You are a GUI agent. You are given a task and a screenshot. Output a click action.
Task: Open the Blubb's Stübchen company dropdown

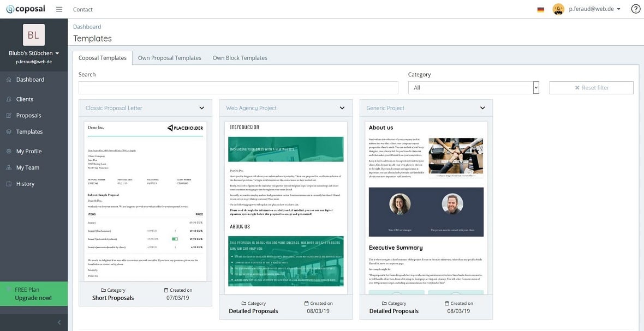point(34,53)
